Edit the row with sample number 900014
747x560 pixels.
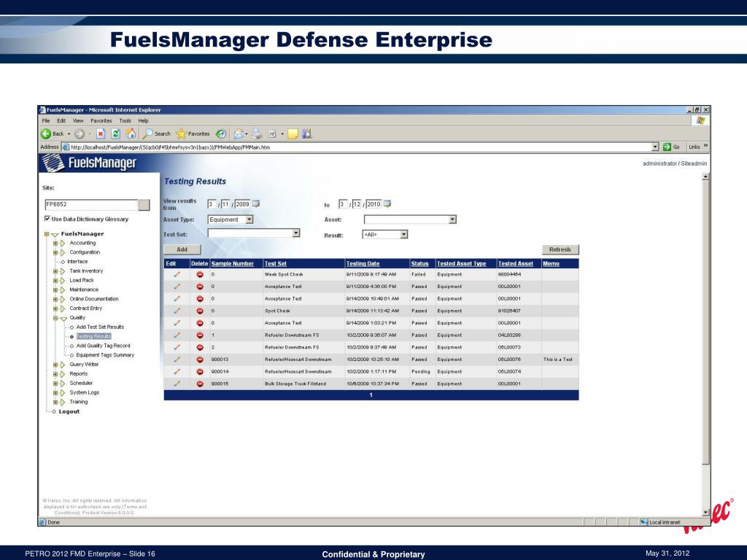pyautogui.click(x=177, y=371)
